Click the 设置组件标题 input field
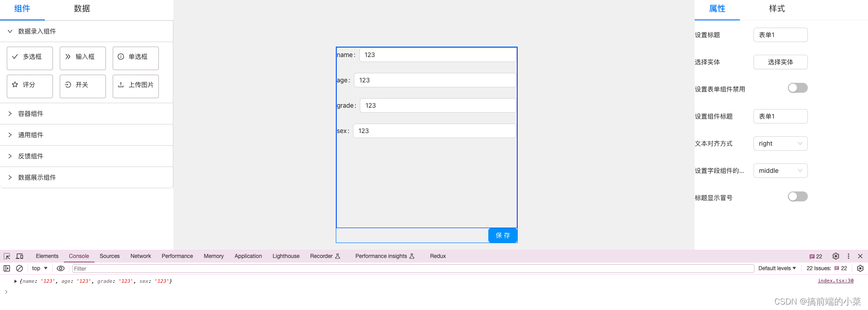Screen dimensions: 868x310 click(780, 116)
